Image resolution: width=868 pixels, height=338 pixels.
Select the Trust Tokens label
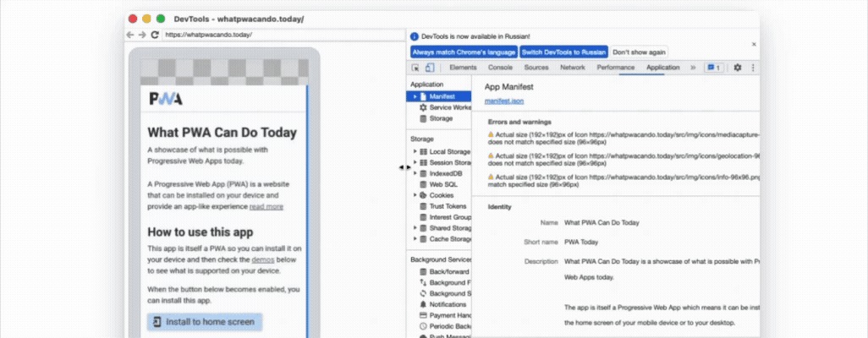(x=448, y=206)
